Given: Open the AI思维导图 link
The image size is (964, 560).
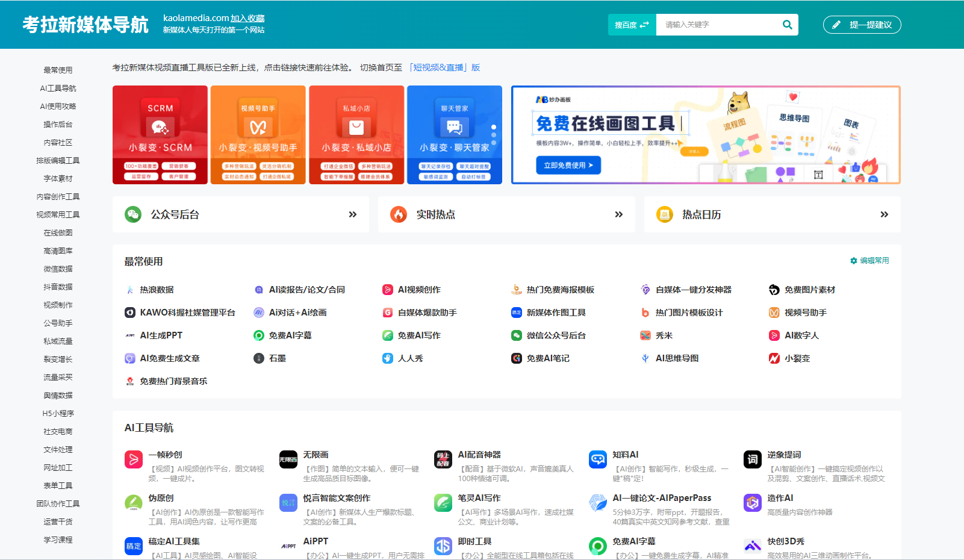Looking at the screenshot, I should click(x=677, y=358).
